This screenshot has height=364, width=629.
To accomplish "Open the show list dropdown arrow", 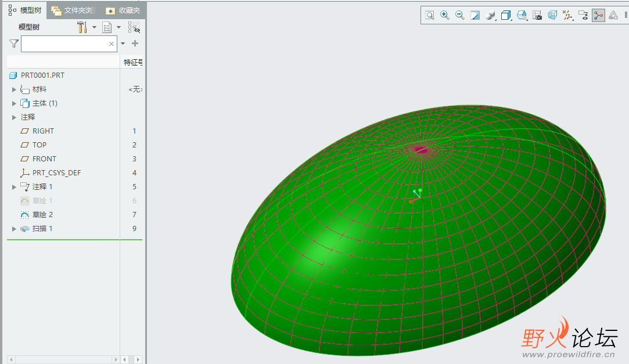I will [x=118, y=27].
